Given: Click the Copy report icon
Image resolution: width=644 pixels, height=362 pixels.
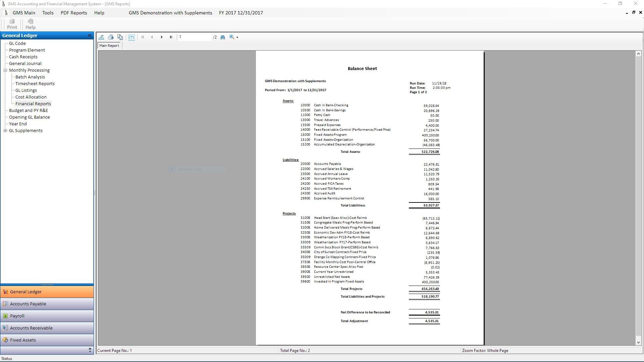Looking at the screenshot, I should pos(120,37).
